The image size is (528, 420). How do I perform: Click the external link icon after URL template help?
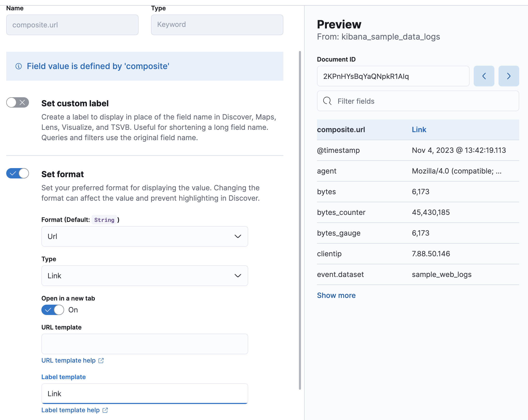(101, 360)
